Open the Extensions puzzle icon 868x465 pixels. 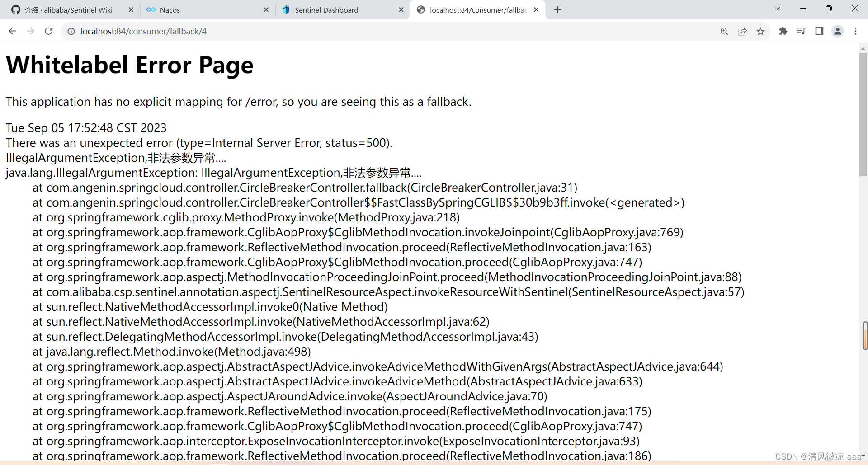point(783,31)
